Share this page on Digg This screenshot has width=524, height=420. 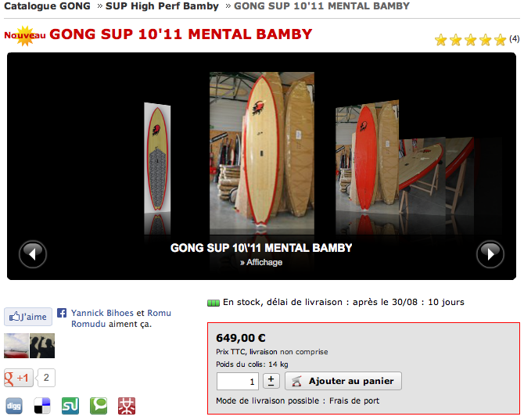(x=14, y=406)
